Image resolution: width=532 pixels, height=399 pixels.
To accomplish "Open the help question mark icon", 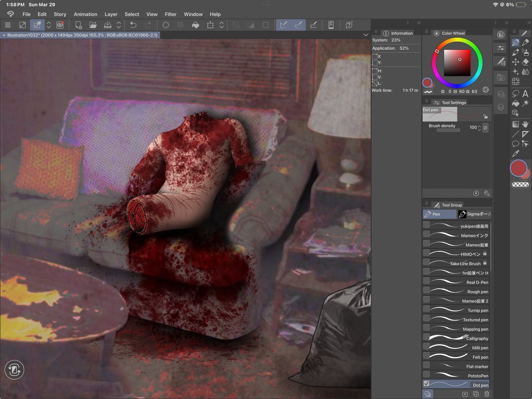I will (349, 25).
